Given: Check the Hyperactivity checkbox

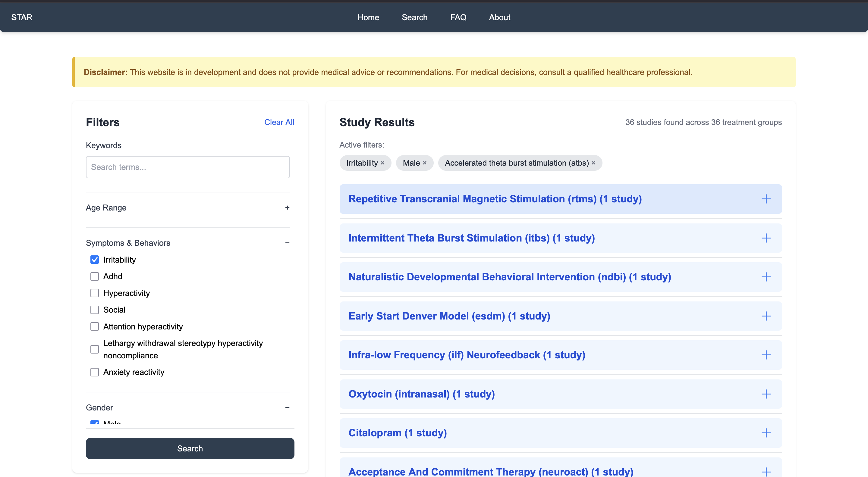Looking at the screenshot, I should tap(95, 293).
